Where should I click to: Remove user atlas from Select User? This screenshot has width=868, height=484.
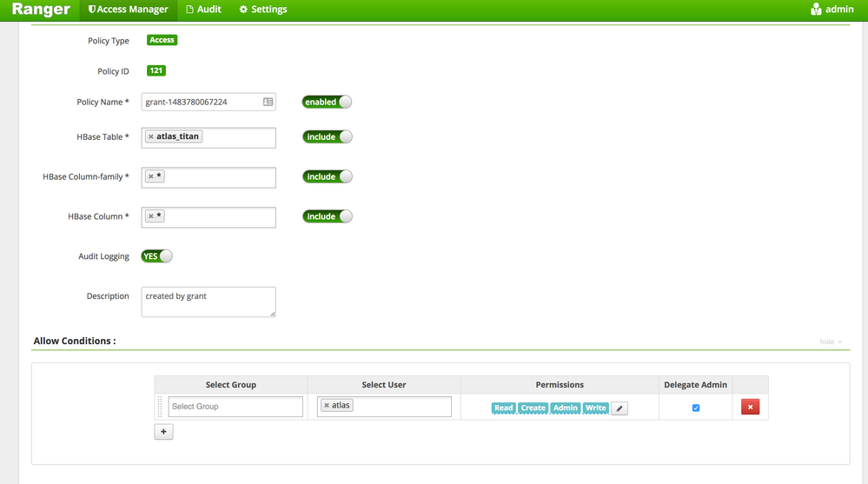click(327, 406)
